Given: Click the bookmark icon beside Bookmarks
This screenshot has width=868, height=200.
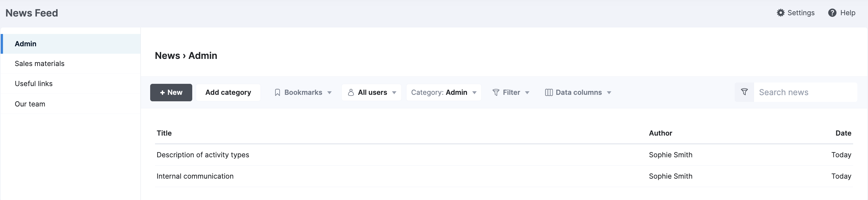Looking at the screenshot, I should (x=277, y=93).
